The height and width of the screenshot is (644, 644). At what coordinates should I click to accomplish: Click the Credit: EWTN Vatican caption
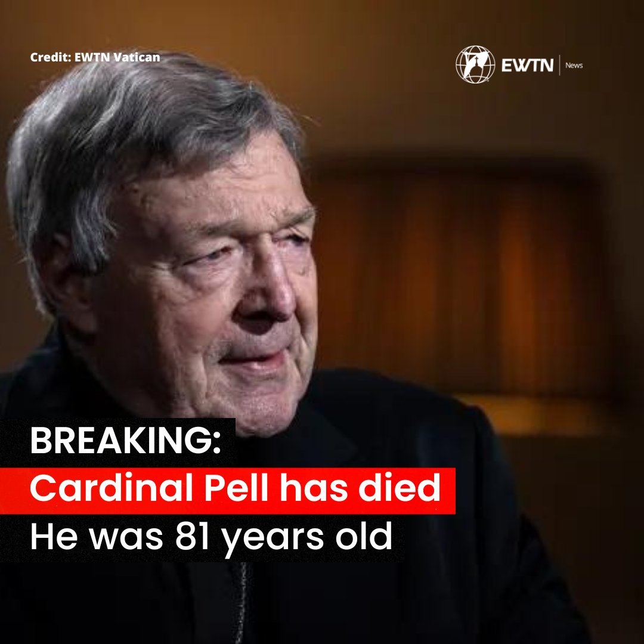[x=95, y=57]
